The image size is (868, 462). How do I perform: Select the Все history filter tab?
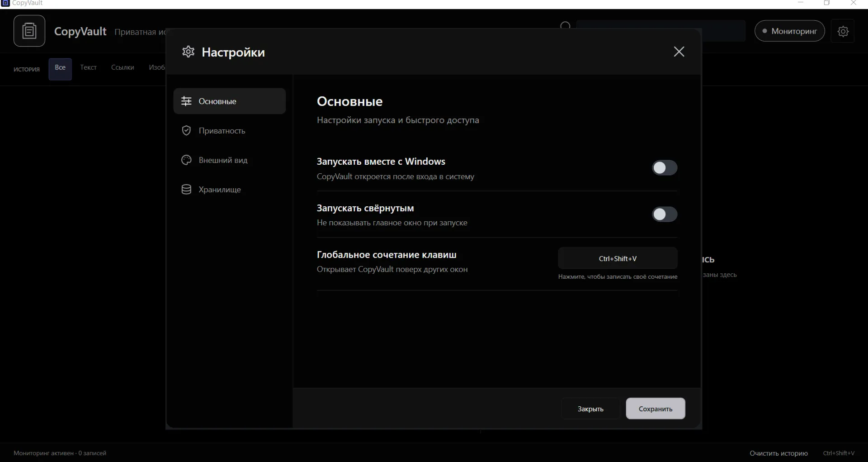(x=60, y=69)
